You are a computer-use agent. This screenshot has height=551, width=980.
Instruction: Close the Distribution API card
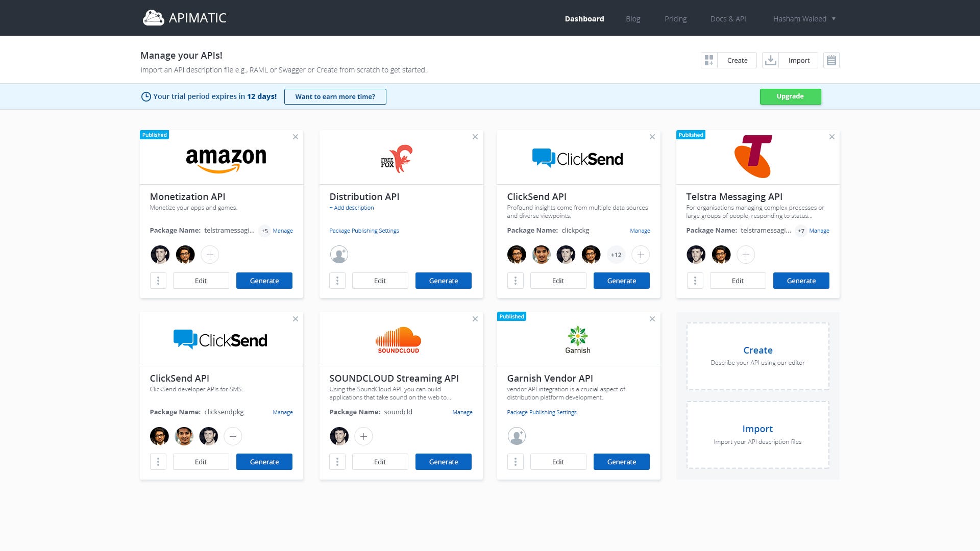[x=475, y=137]
